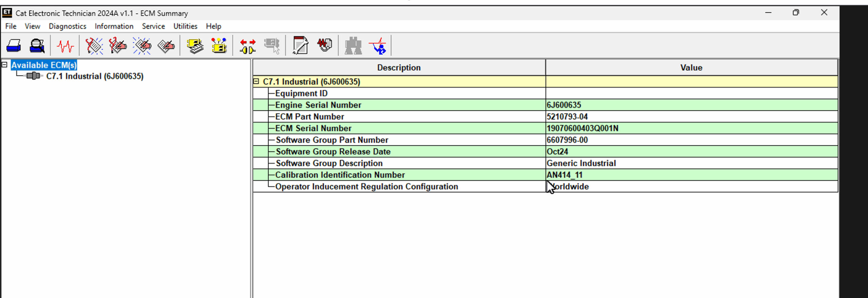Collapse the C7.1 Industrial row in table
The image size is (868, 298).
[256, 81]
